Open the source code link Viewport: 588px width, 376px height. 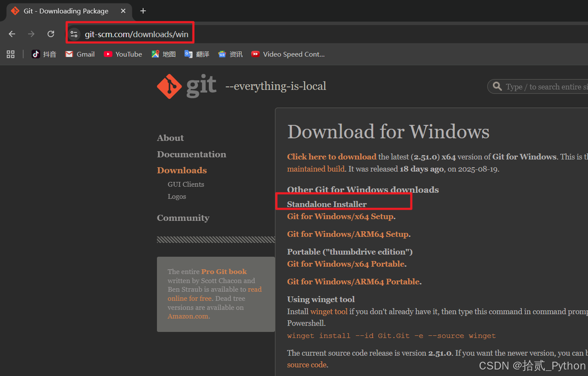(307, 365)
